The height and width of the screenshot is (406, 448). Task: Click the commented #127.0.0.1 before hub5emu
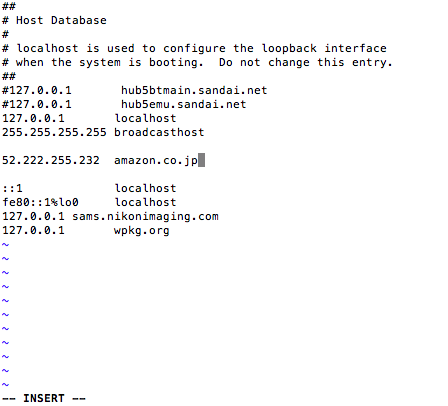click(x=37, y=104)
